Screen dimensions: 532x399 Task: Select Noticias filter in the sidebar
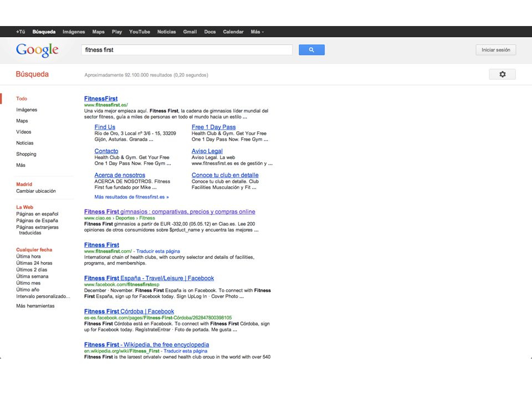(x=25, y=143)
